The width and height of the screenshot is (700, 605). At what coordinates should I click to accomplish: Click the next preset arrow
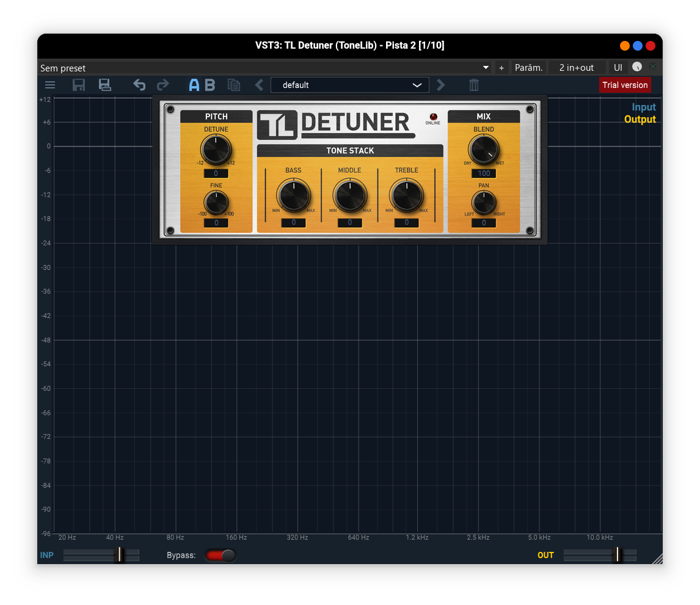click(441, 85)
